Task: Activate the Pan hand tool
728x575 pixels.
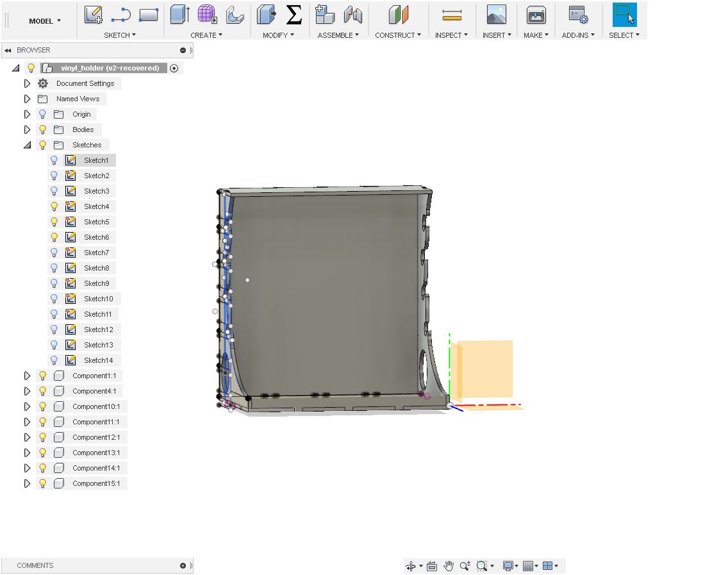Action: point(449,566)
